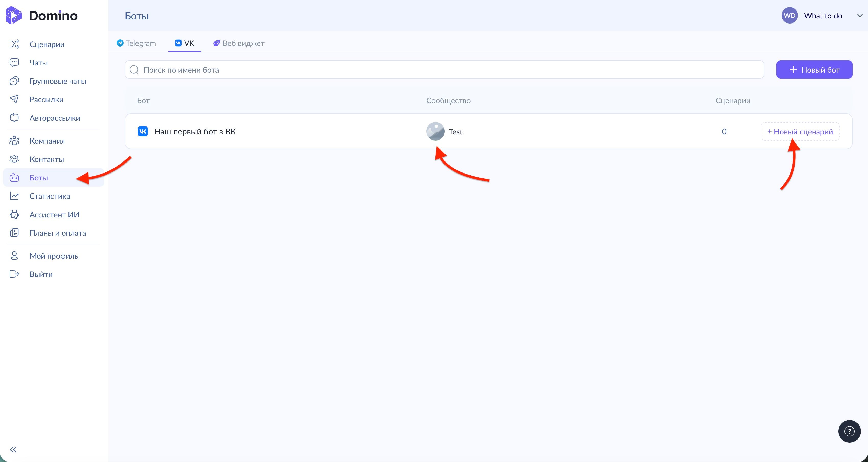This screenshot has height=462, width=868.
Task: Open help via question mark button
Action: (x=849, y=431)
